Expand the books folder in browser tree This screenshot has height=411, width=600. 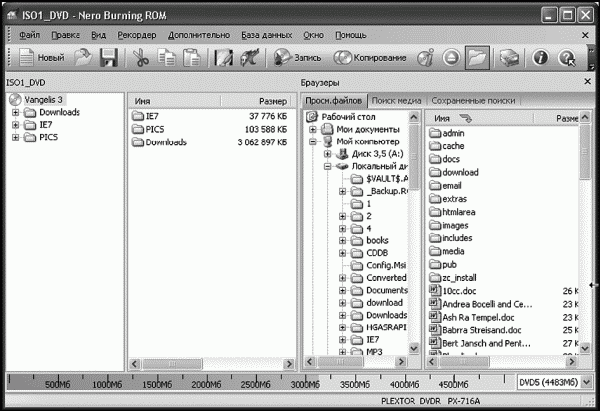tap(342, 241)
